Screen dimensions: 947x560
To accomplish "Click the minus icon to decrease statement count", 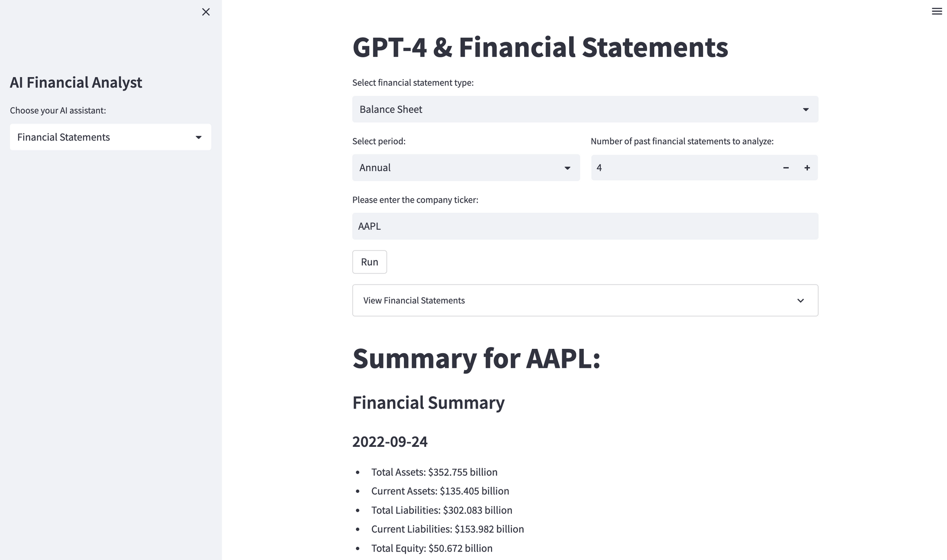I will click(x=786, y=168).
